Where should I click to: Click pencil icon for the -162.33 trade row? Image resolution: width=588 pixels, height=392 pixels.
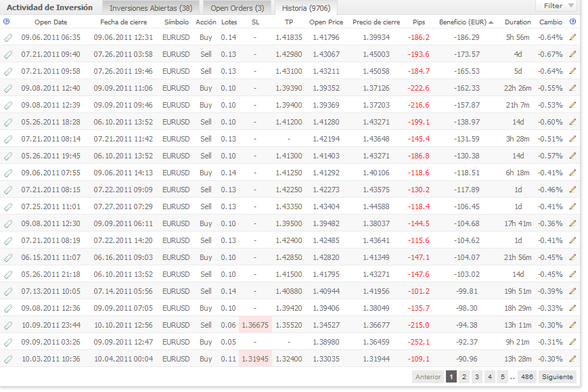pyautogui.click(x=572, y=88)
